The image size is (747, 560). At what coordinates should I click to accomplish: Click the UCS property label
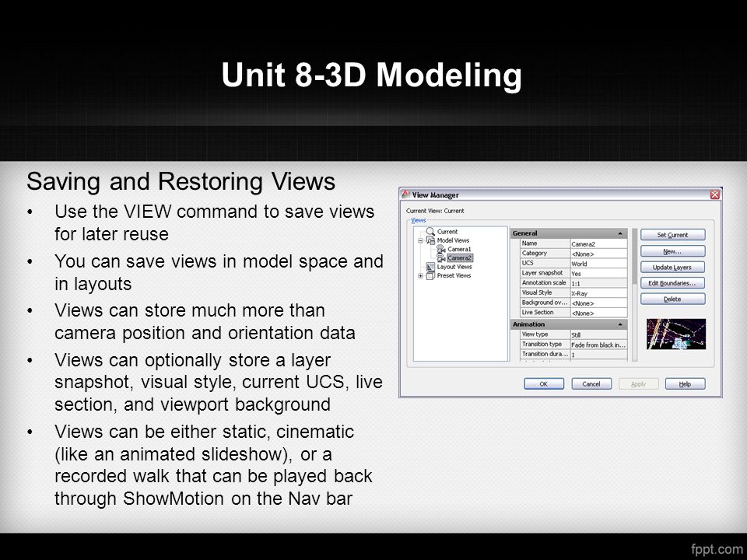point(528,263)
